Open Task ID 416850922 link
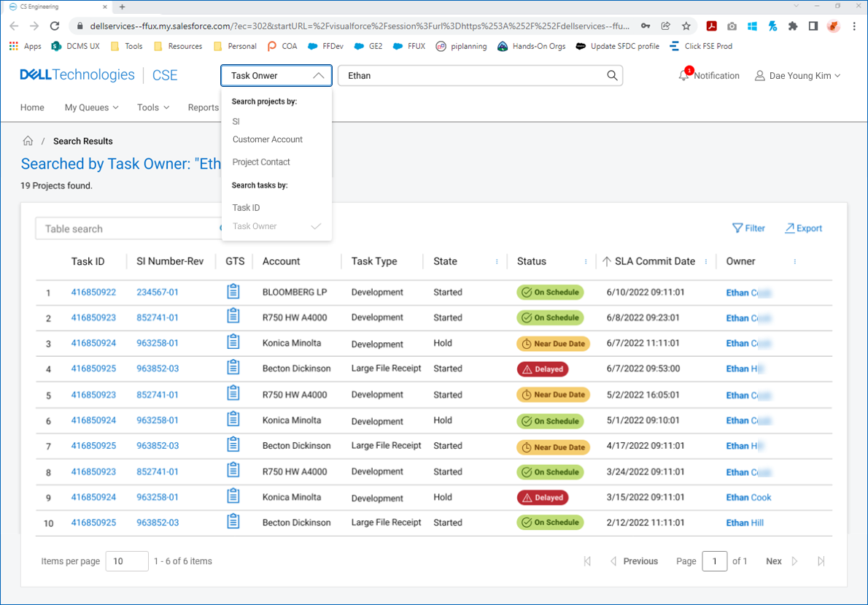This screenshot has height=605, width=868. [93, 292]
